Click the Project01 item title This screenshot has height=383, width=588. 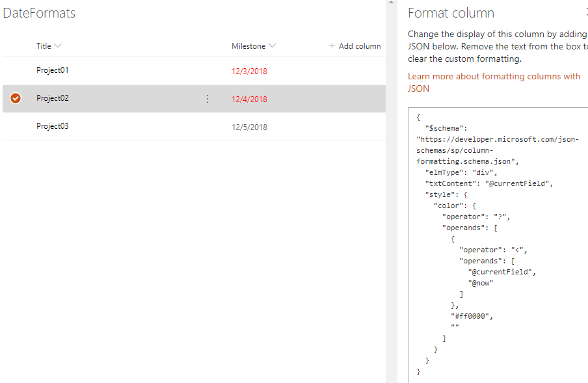point(52,70)
